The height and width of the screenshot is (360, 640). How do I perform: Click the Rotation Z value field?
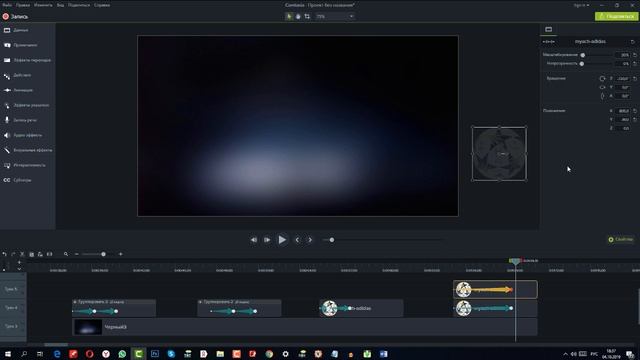(623, 78)
